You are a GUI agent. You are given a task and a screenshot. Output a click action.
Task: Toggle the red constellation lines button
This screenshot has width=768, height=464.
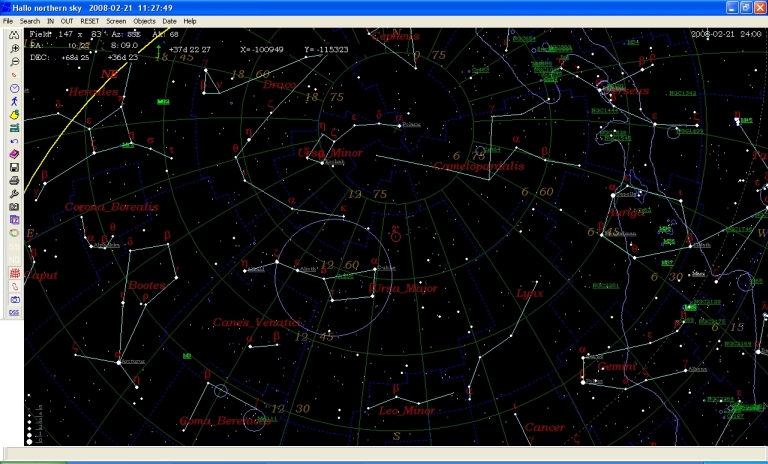click(x=14, y=286)
